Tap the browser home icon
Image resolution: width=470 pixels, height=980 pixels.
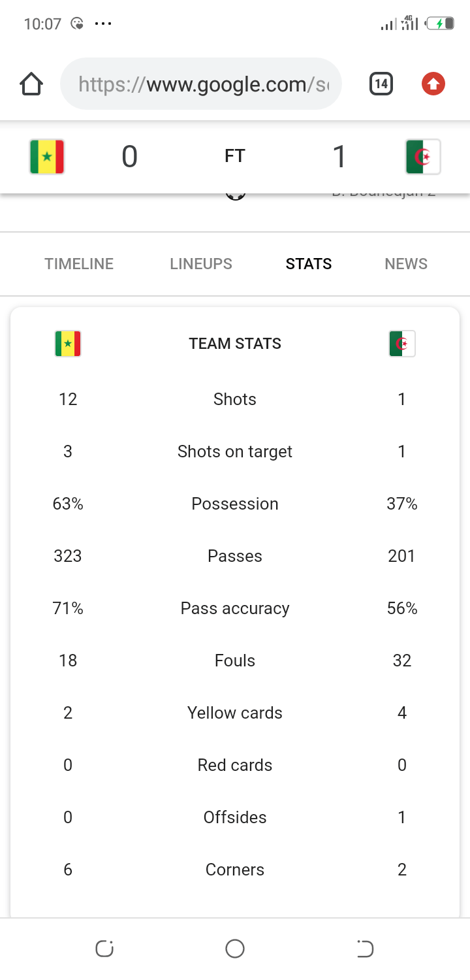31,84
